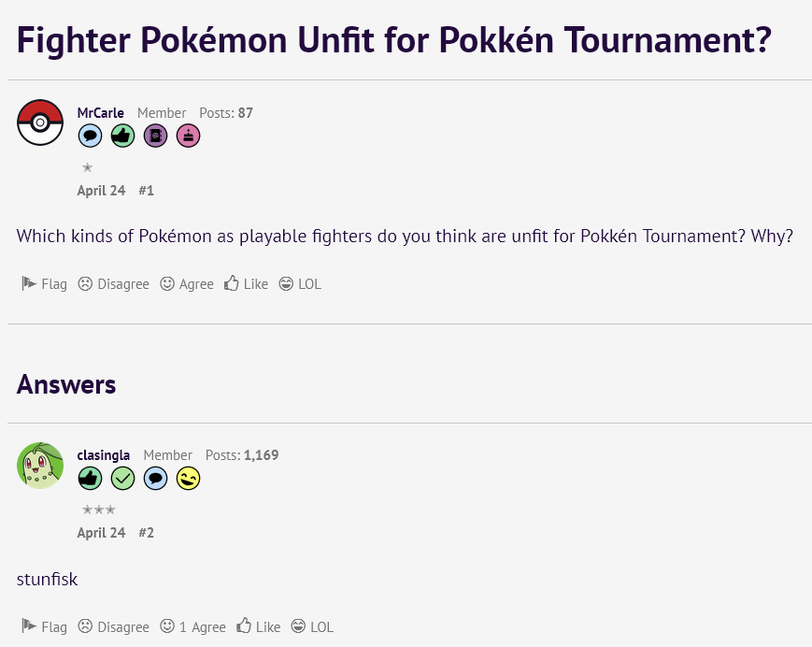Viewport: 812px width, 647px height.
Task: Like the first post by MrCarle
Action: point(246,284)
